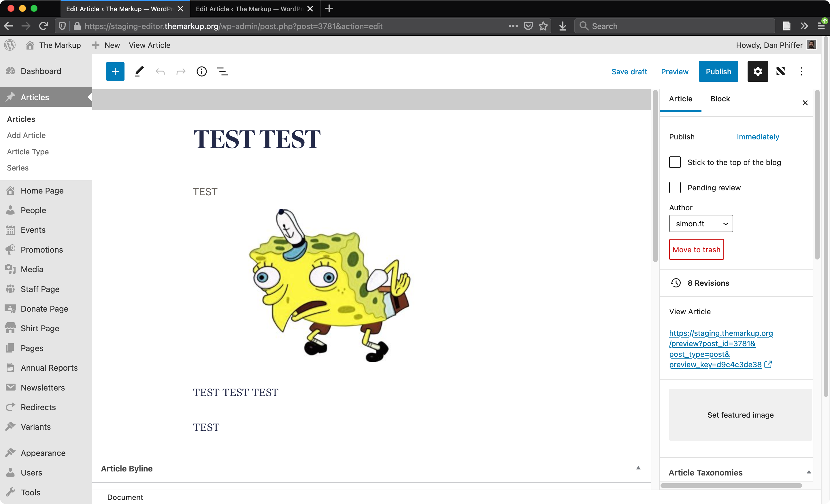Click the undo arrow in the editor toolbar

coord(160,71)
